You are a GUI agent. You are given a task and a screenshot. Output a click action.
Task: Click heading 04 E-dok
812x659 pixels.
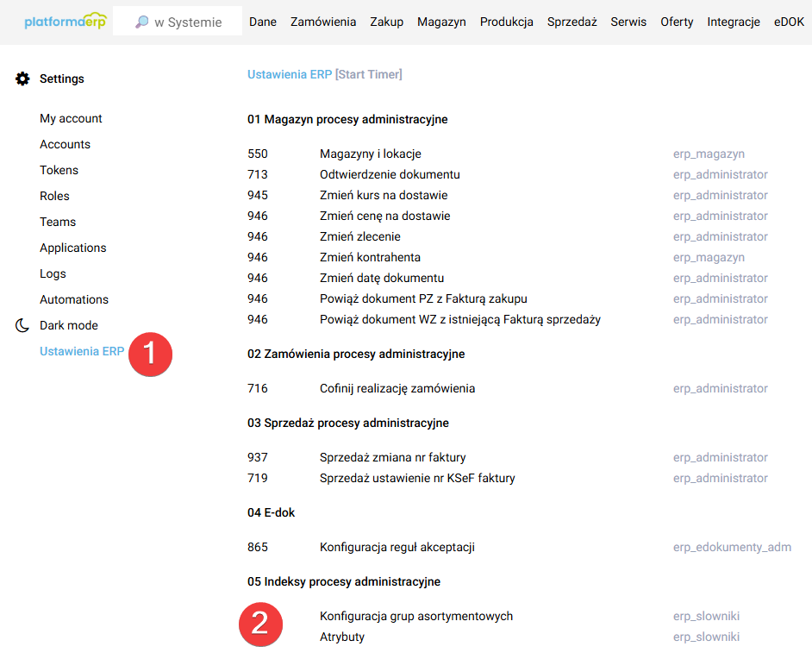(x=271, y=512)
